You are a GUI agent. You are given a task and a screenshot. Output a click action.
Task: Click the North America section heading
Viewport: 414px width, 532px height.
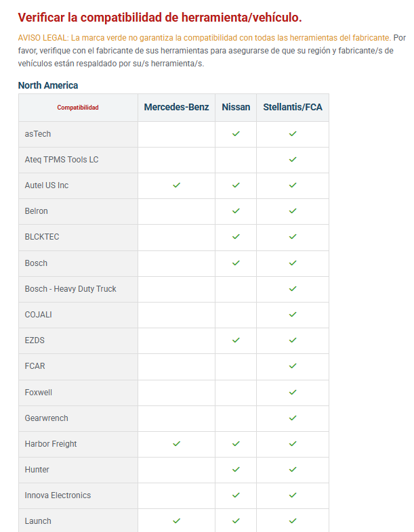coord(48,85)
